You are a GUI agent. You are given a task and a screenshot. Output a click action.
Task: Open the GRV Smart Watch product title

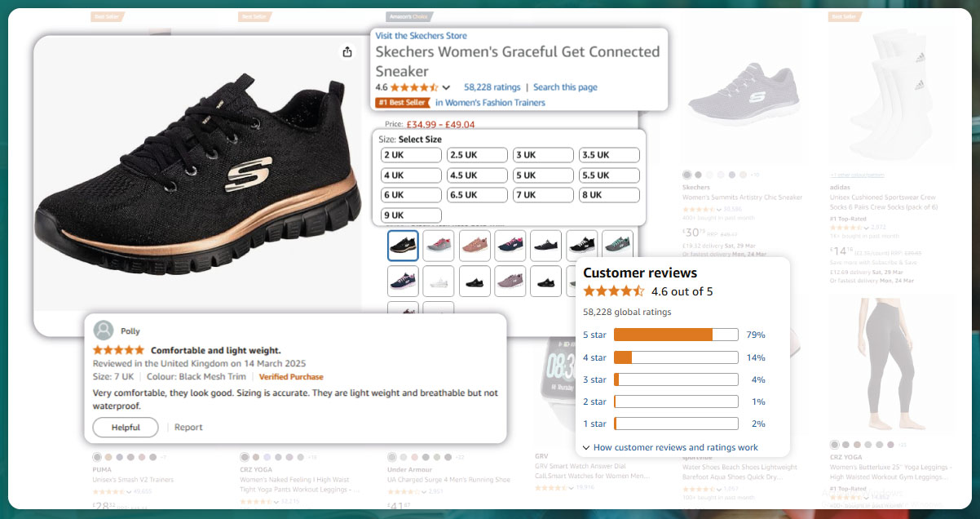click(x=592, y=470)
